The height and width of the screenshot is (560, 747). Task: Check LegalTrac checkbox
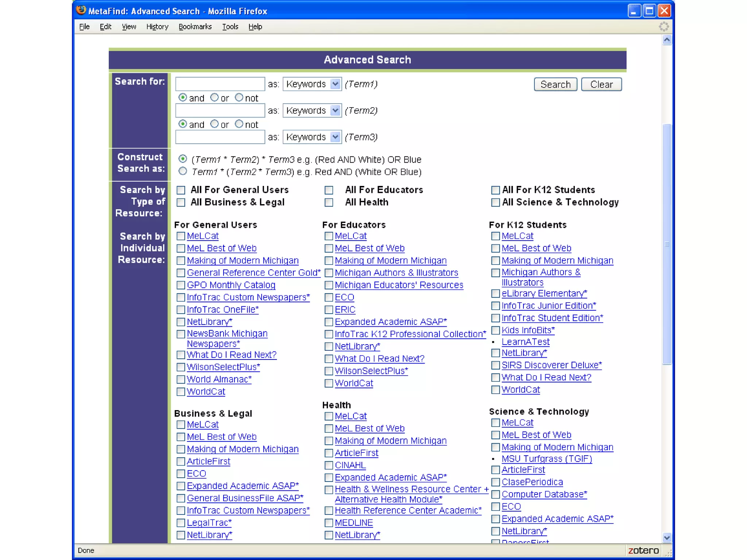(x=181, y=523)
